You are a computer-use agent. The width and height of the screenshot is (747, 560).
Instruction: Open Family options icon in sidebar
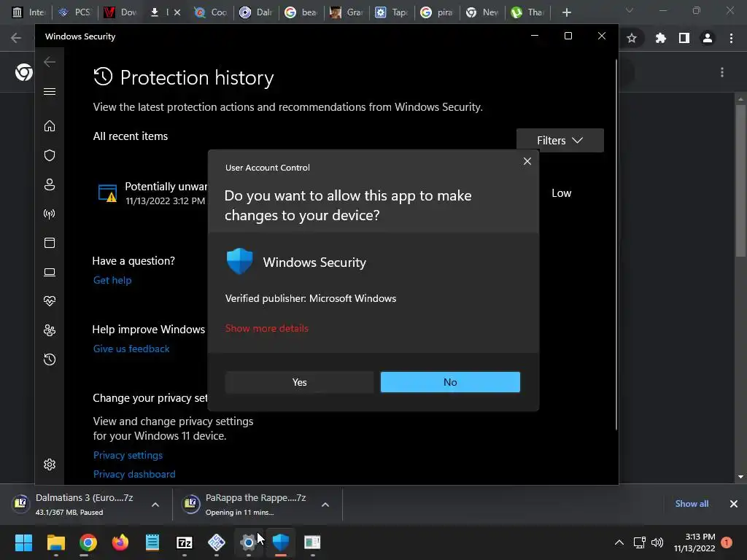[50, 330]
